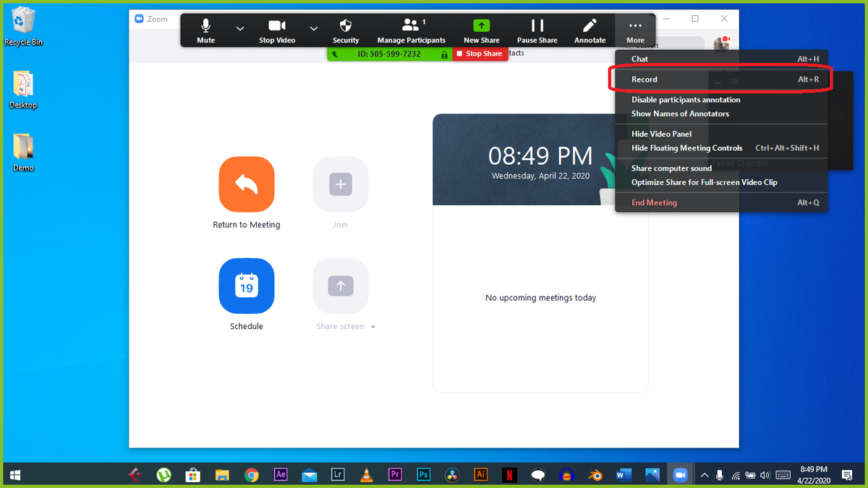
Task: Click the green meeting ID label
Action: tap(389, 53)
